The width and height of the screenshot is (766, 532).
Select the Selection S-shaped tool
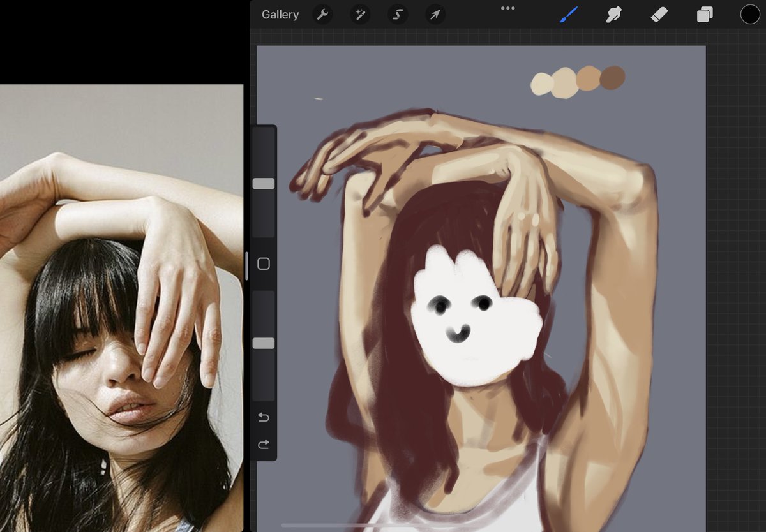point(398,15)
